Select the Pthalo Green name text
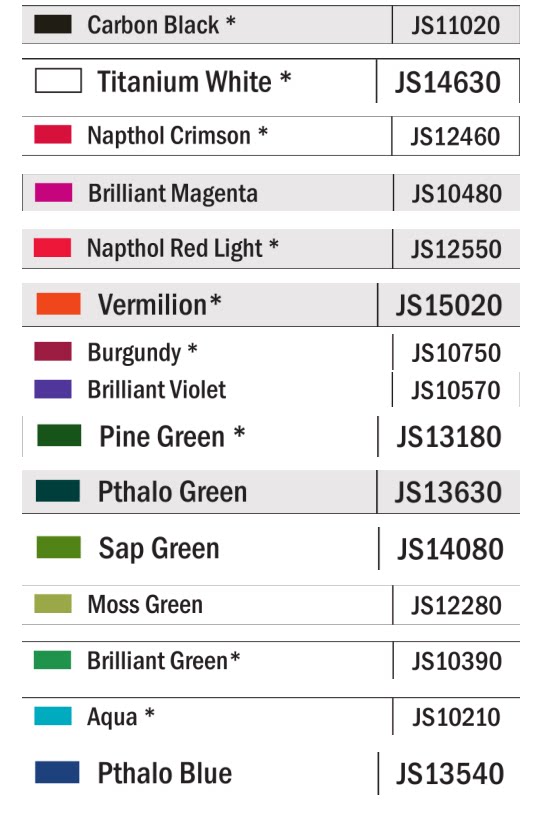This screenshot has height=829, width=541. pyautogui.click(x=172, y=492)
